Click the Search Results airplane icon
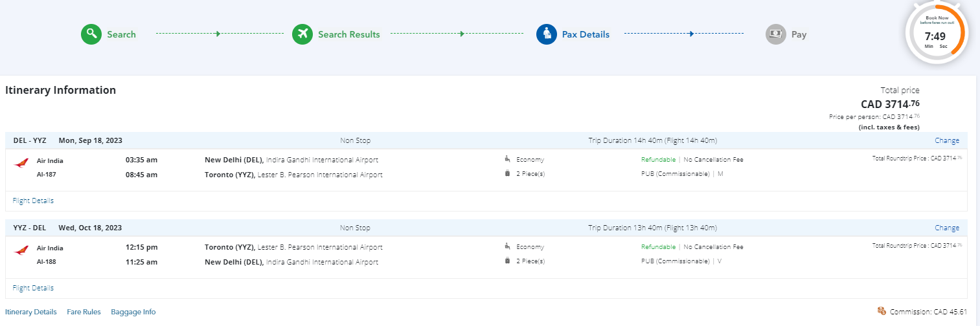 [302, 34]
